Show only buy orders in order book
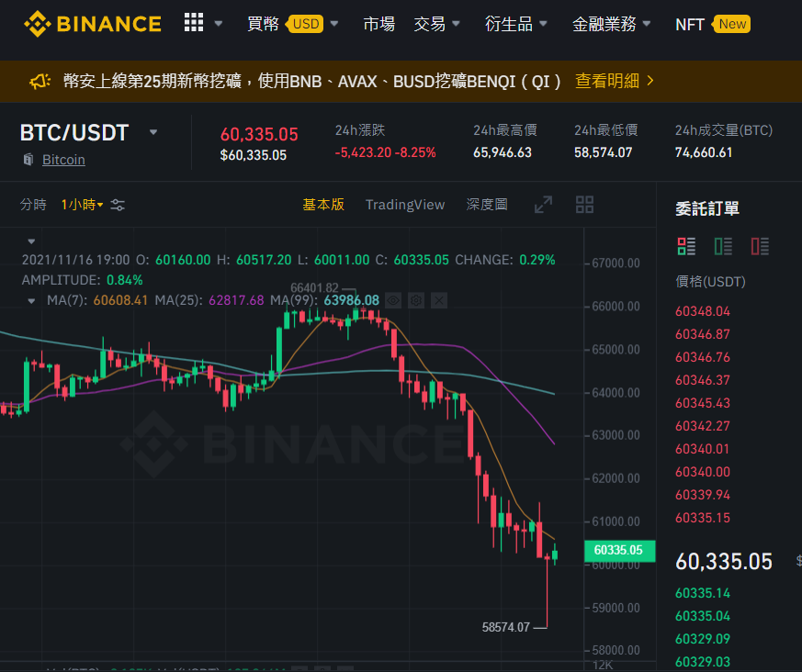This screenshot has width=802, height=672. pos(723,246)
